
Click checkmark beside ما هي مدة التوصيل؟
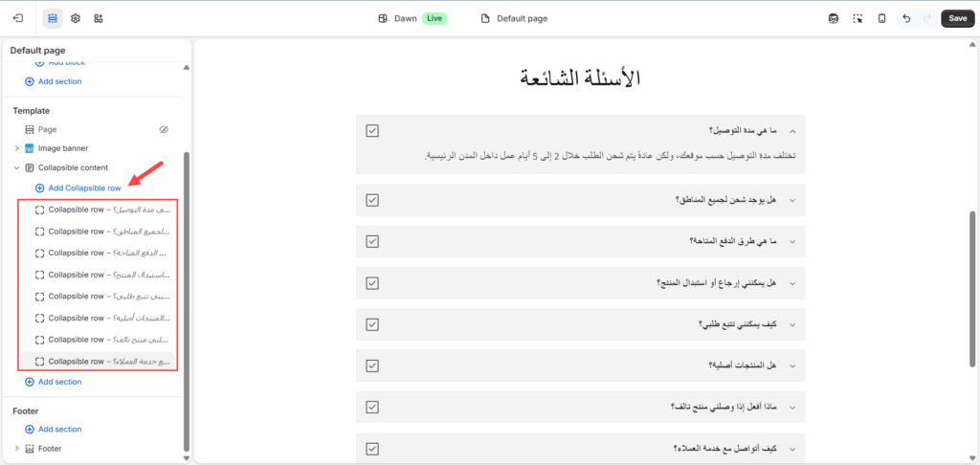(x=372, y=130)
